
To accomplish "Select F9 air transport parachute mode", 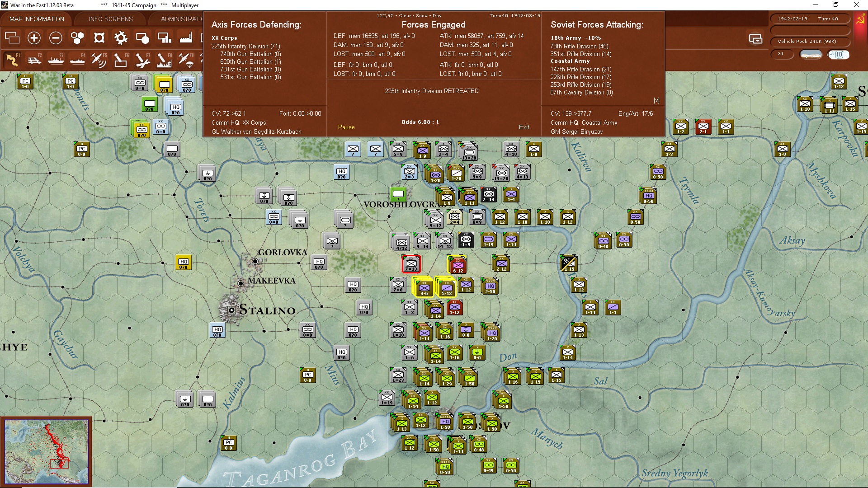I will tap(186, 60).
